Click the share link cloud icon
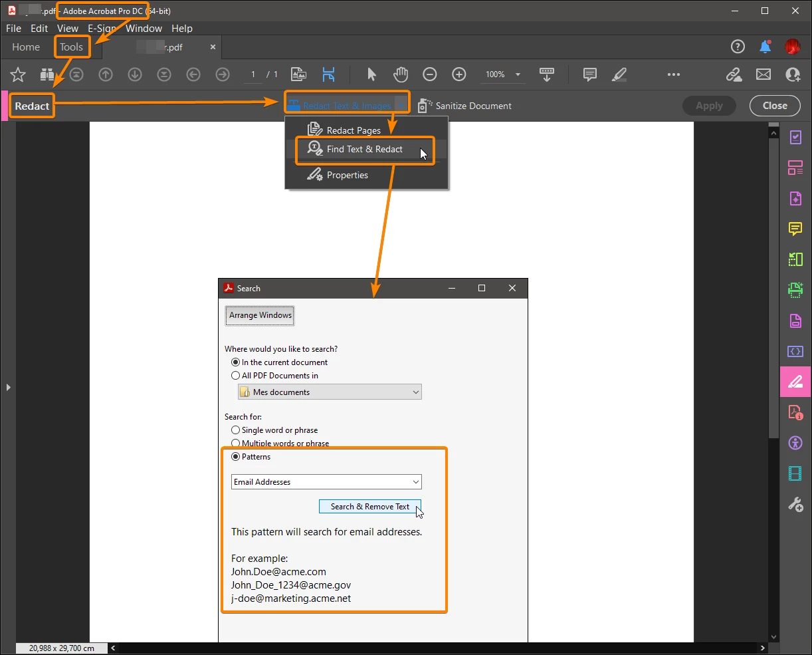The height and width of the screenshot is (655, 812). click(734, 74)
